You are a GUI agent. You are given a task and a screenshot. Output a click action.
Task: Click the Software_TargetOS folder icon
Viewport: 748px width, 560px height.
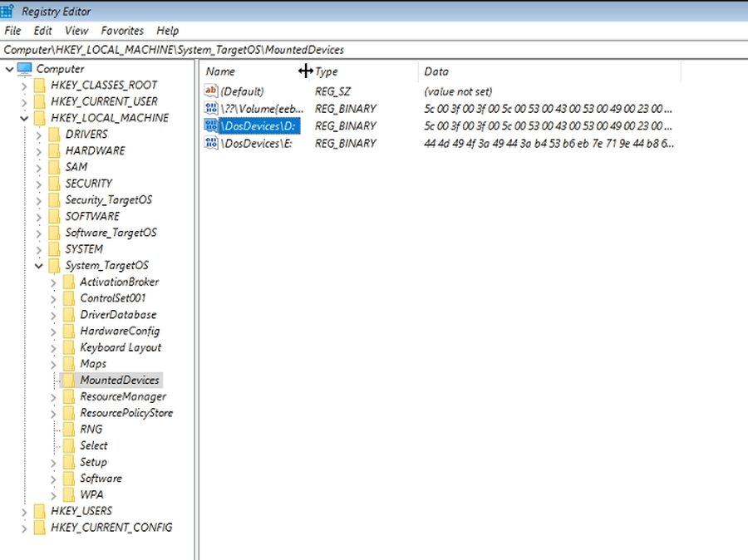[54, 233]
